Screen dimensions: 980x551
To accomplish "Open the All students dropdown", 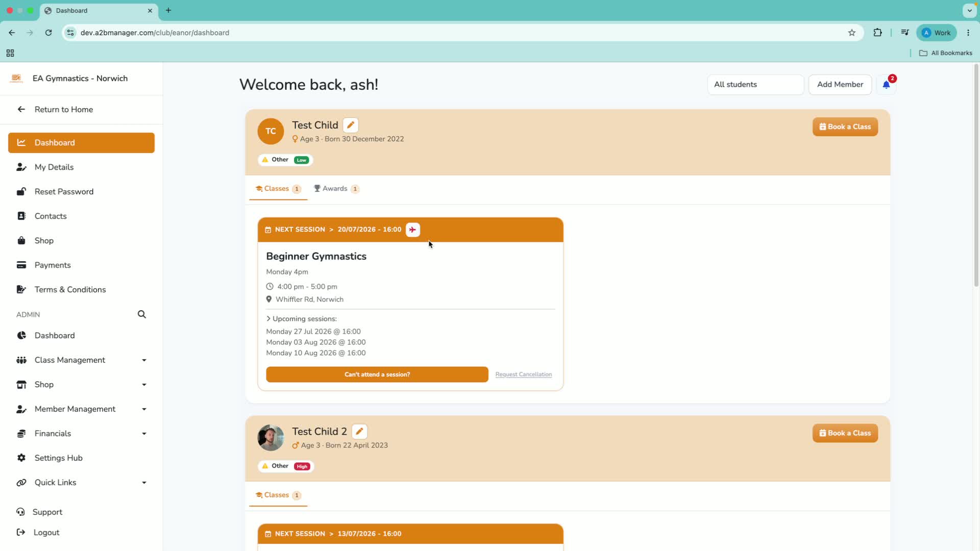I will click(x=755, y=85).
